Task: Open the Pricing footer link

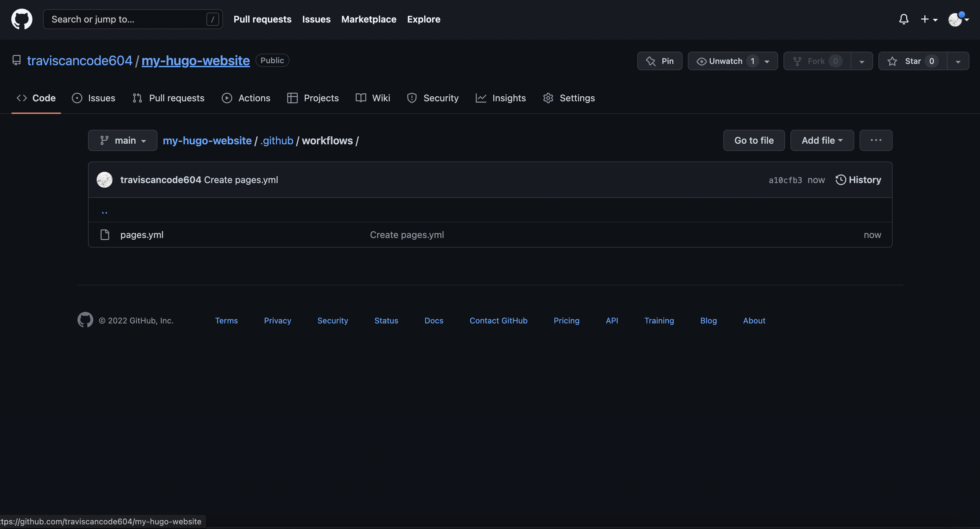Action: point(566,320)
